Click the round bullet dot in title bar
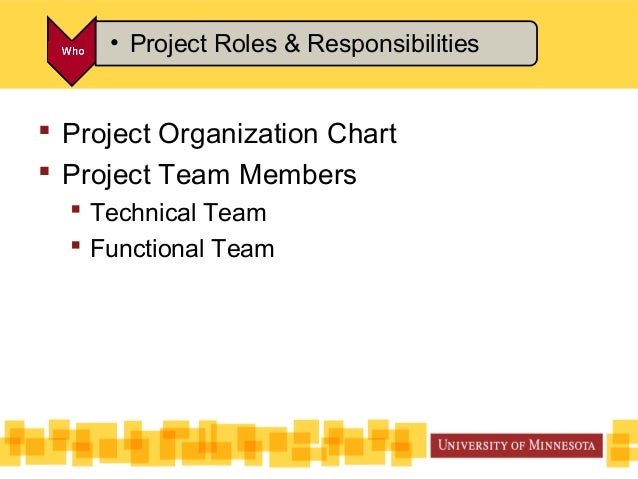 click(x=116, y=43)
